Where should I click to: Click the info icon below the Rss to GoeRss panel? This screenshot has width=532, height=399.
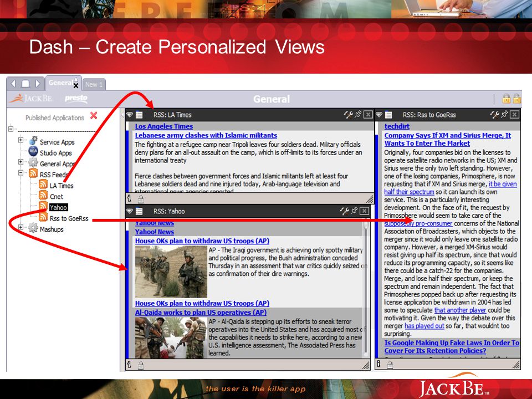coord(378,365)
